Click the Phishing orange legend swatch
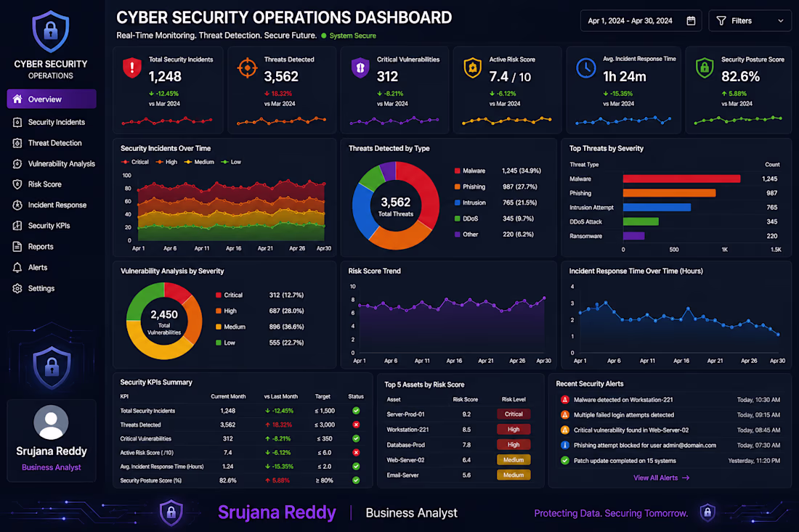The height and width of the screenshot is (532, 799). [457, 187]
